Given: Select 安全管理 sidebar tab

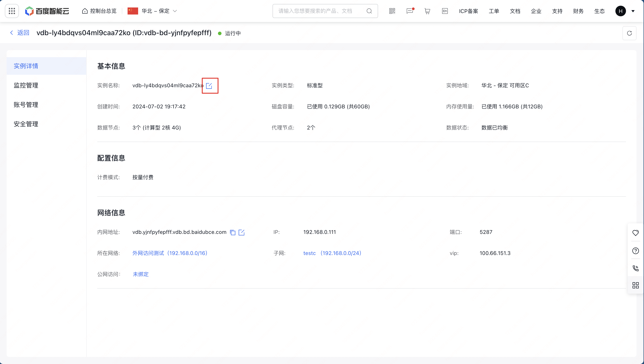Looking at the screenshot, I should click(46, 124).
